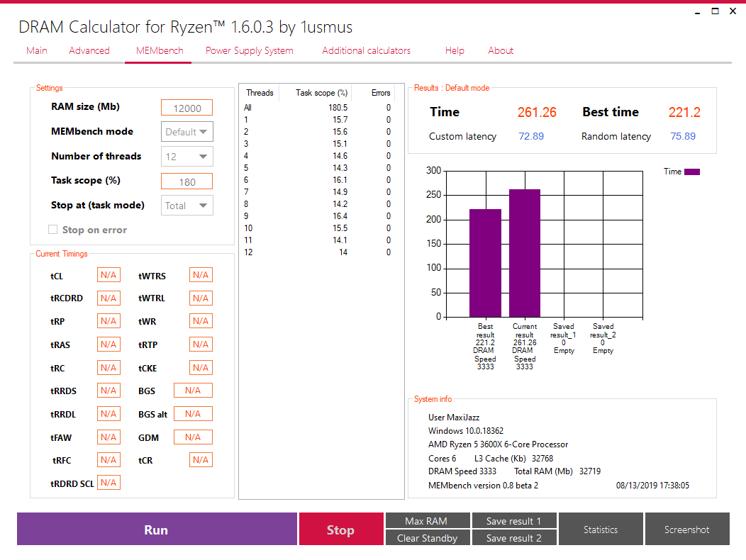Click the purple Run button
The width and height of the screenshot is (746, 560).
pos(157,529)
